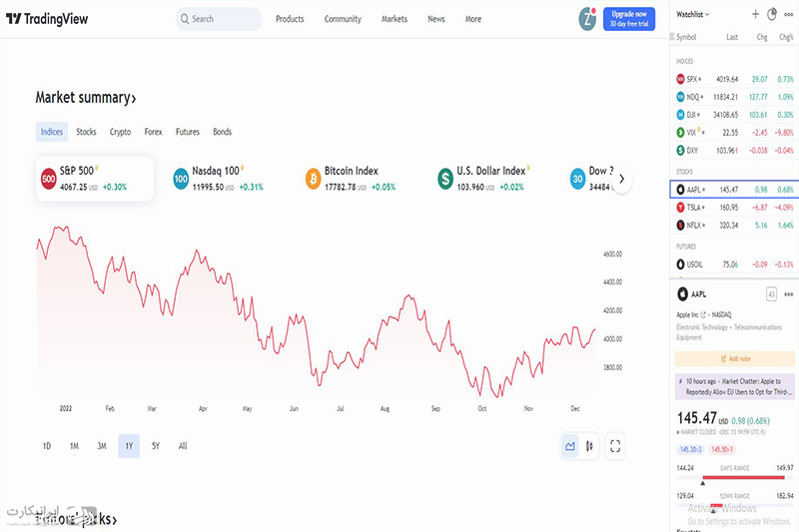799x532 pixels.
Task: Click the 145.50×1 ask button
Action: pyautogui.click(x=721, y=449)
